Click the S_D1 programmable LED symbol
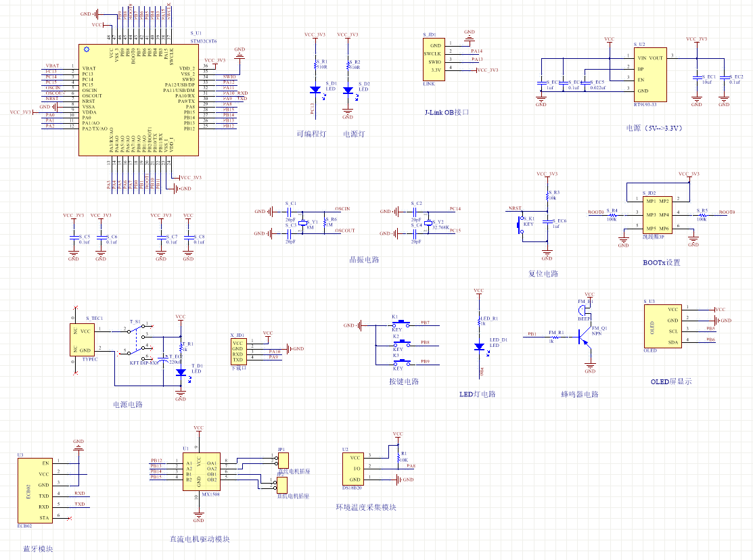The width and height of the screenshot is (753, 560). click(315, 89)
